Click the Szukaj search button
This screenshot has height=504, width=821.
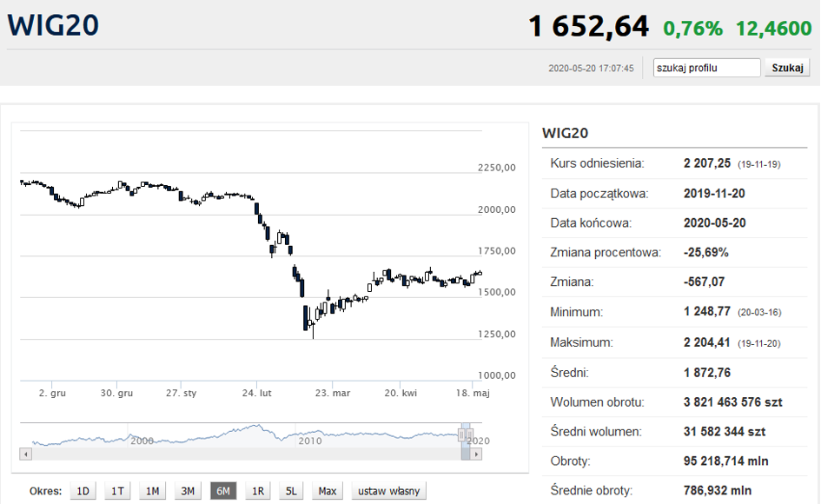tap(787, 68)
